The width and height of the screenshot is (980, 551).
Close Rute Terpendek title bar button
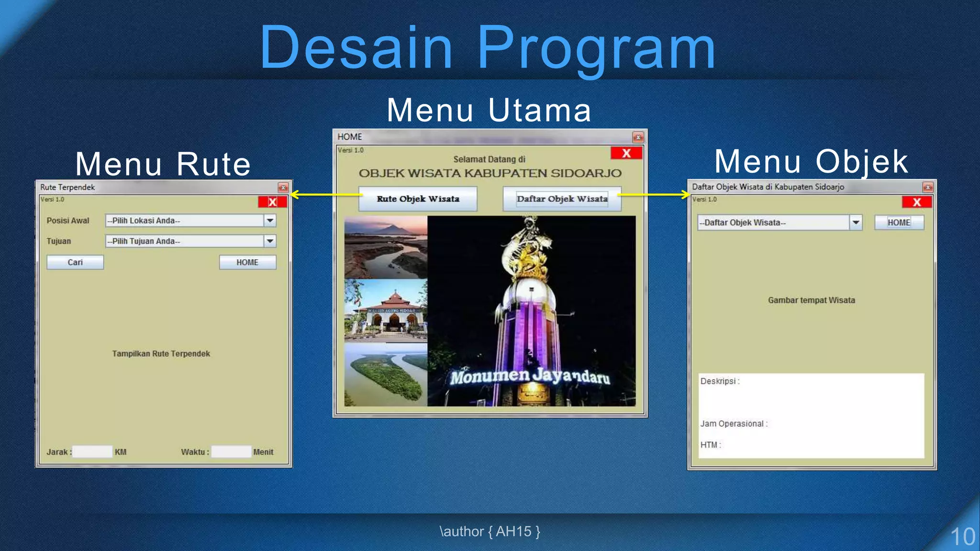coord(283,187)
